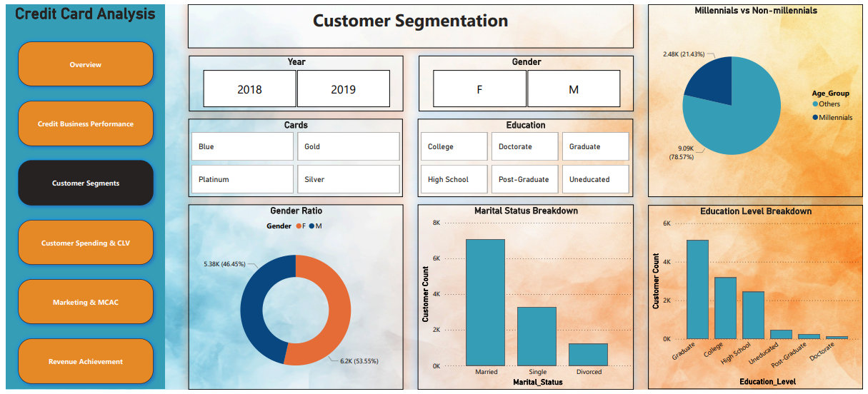Toggle the F gender slicer

point(479,89)
